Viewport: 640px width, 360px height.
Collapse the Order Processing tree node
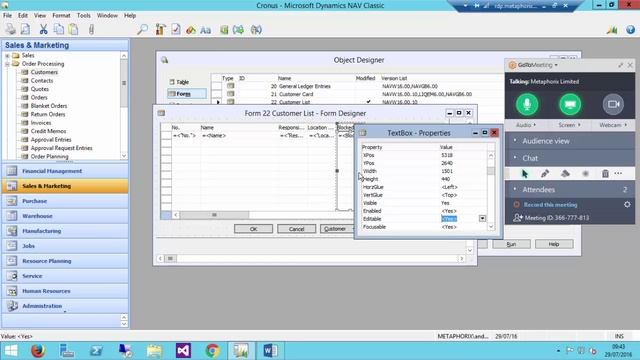tap(7, 64)
